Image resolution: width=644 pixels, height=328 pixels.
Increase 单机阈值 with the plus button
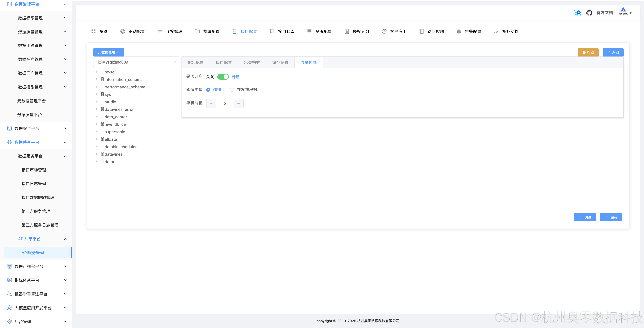(x=239, y=103)
